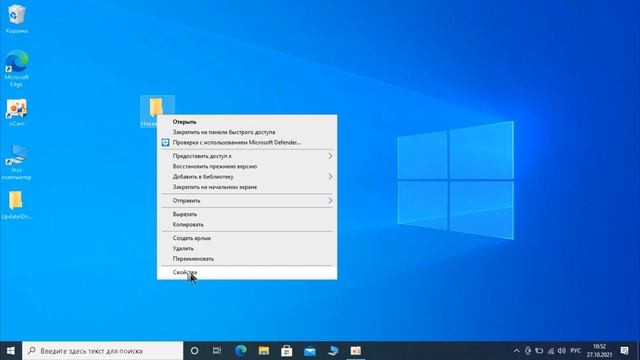640x360 pixels.
Task: Select Закрепить на панели быстрого доступа
Action: [247, 132]
